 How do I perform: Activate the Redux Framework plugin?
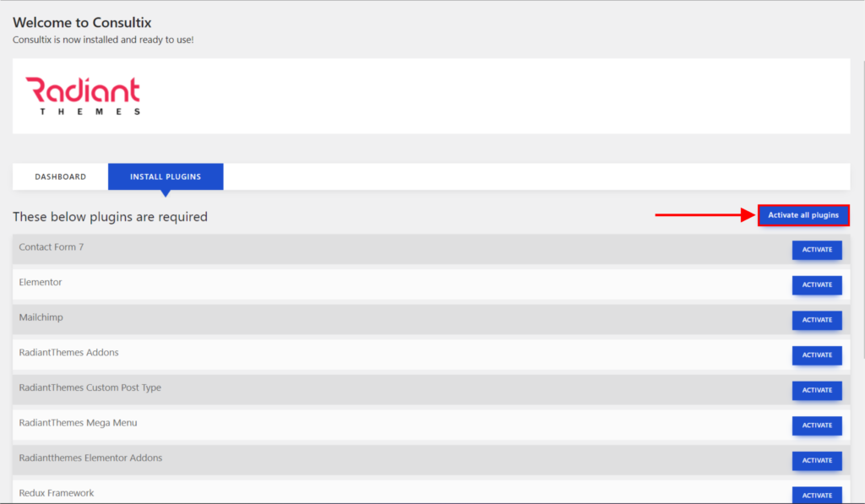tap(816, 495)
